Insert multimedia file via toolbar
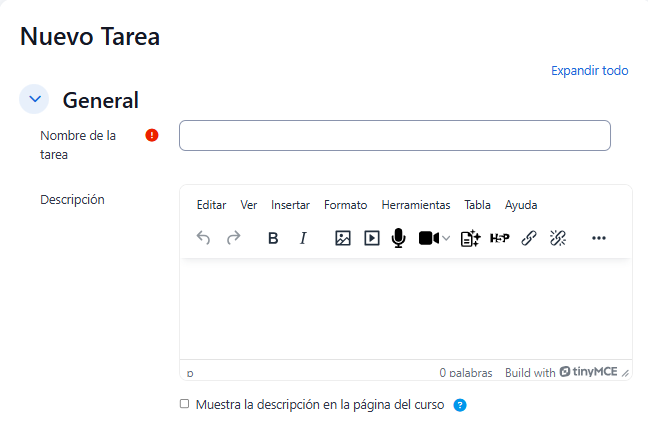 point(372,238)
